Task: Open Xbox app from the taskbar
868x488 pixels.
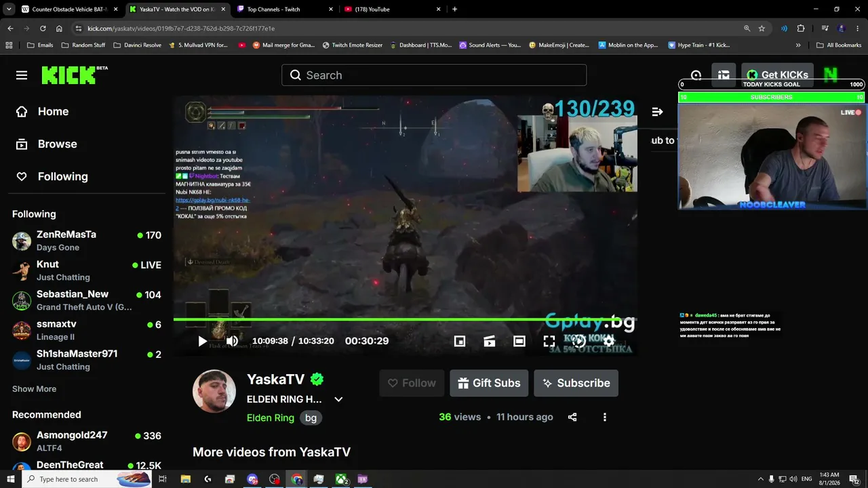Action: (341, 479)
